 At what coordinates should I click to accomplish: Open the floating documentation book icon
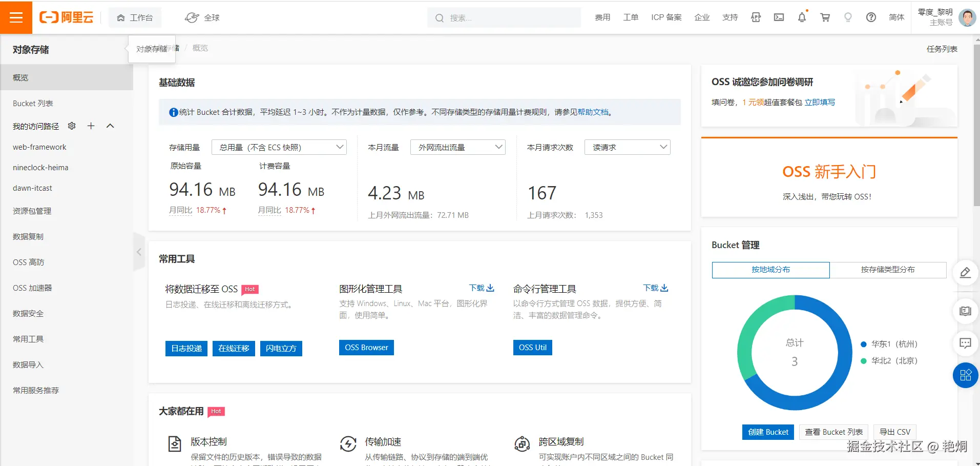[965, 311]
